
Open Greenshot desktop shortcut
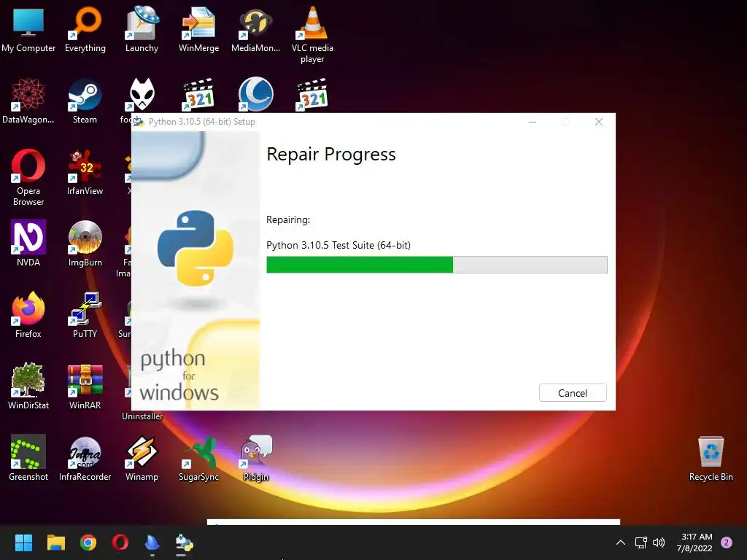coord(28,458)
